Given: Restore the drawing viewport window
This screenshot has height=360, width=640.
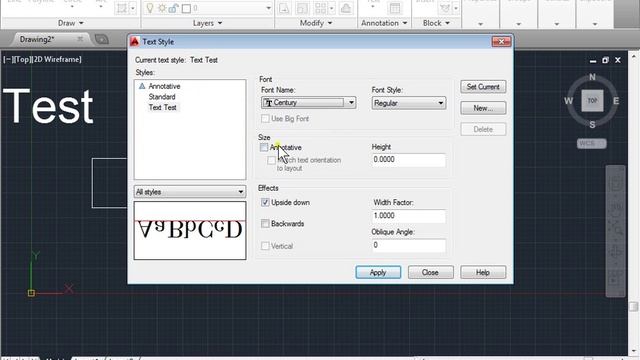Looking at the screenshot, I should coord(605,60).
